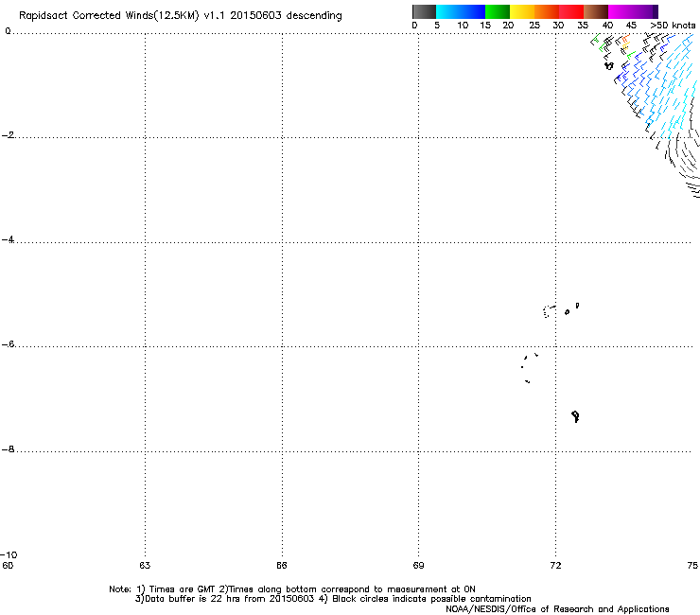Click the orange 25-30 knots color swatch
The image size is (700, 615).
pos(547,11)
